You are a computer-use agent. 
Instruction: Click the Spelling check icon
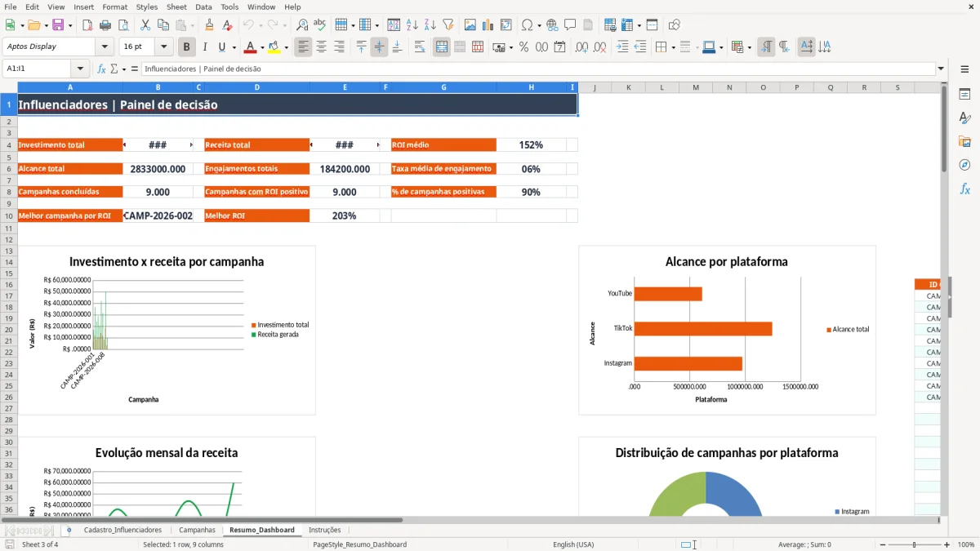[x=320, y=25]
